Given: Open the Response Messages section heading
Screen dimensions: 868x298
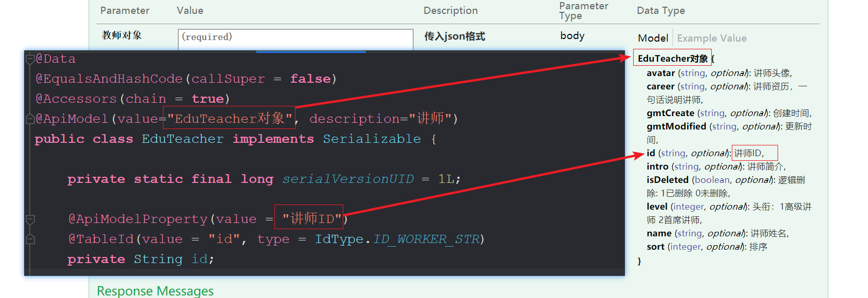Looking at the screenshot, I should 155,291.
